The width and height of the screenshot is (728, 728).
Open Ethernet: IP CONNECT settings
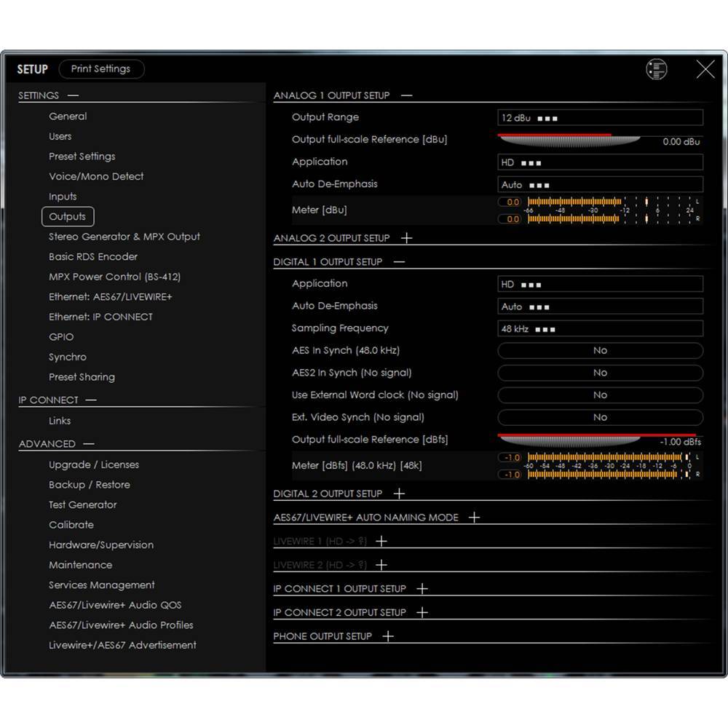[100, 317]
